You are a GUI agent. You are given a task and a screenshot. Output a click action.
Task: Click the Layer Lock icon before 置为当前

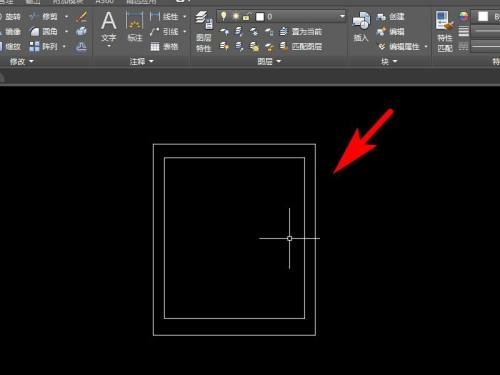pos(269,32)
